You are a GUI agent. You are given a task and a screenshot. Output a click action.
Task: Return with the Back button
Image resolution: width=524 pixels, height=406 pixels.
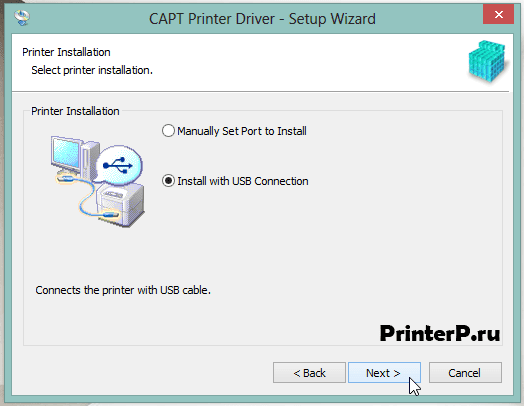click(309, 373)
